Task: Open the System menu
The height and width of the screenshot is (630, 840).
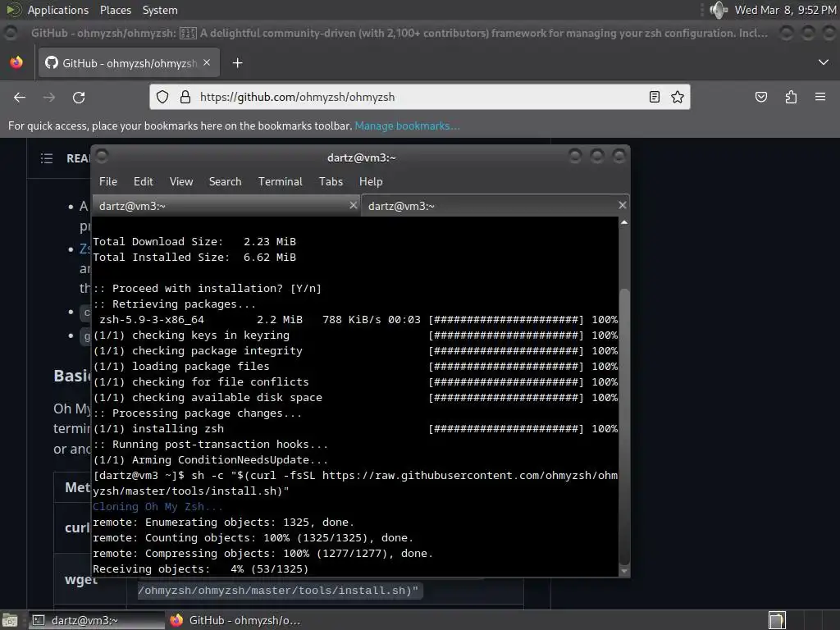Action: coord(160,10)
